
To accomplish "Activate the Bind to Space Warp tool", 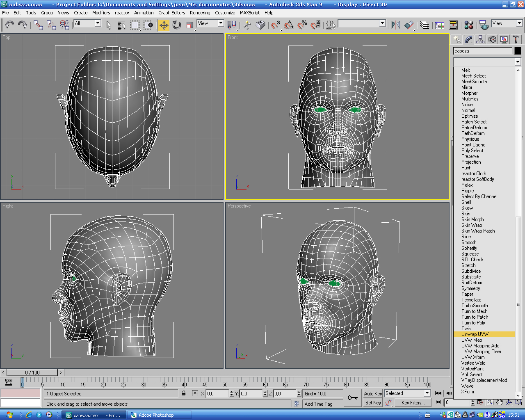I will click(x=64, y=25).
